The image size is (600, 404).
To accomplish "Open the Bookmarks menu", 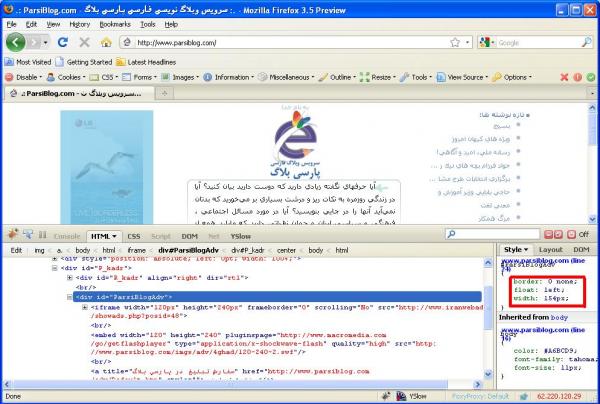I will [115, 24].
